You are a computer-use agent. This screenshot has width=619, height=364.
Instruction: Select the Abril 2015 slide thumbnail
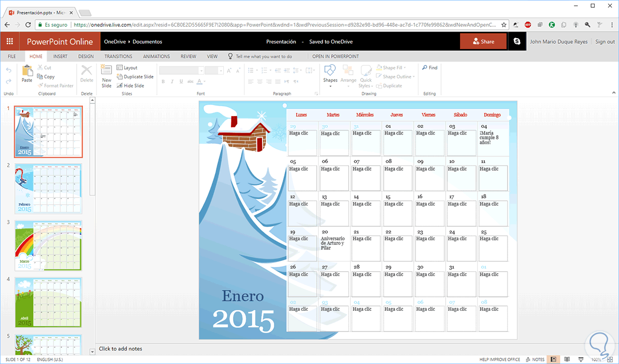(48, 302)
